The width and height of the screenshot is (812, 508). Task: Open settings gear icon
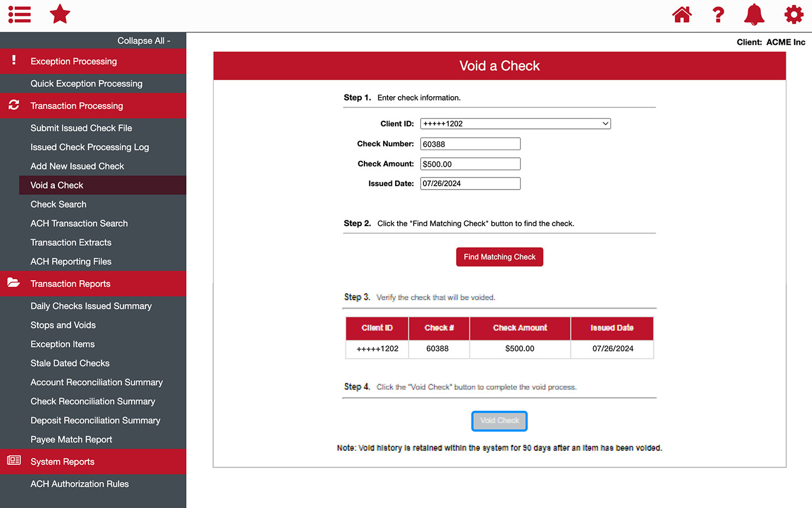pos(794,14)
